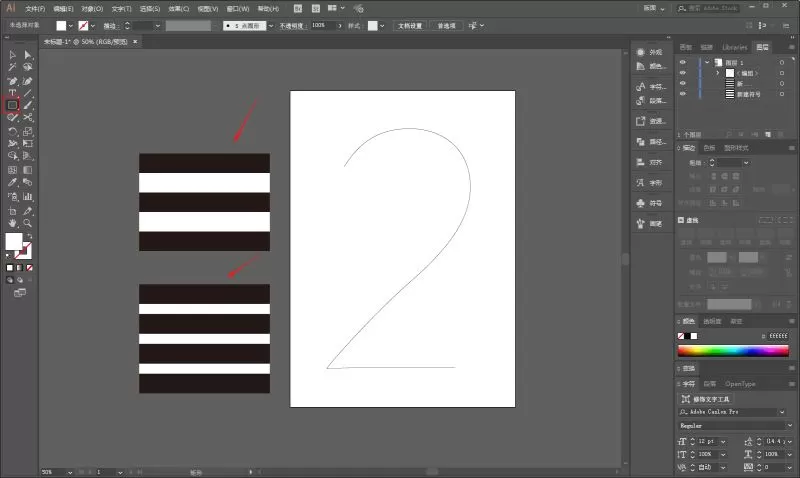800x478 pixels.
Task: Open fill color dropdown in control bar
Action: (x=71, y=26)
